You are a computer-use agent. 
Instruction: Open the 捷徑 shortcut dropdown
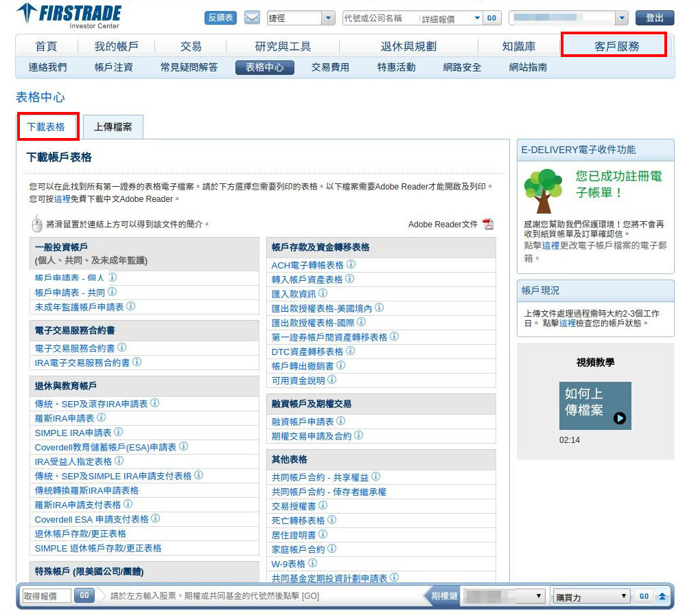tap(329, 18)
